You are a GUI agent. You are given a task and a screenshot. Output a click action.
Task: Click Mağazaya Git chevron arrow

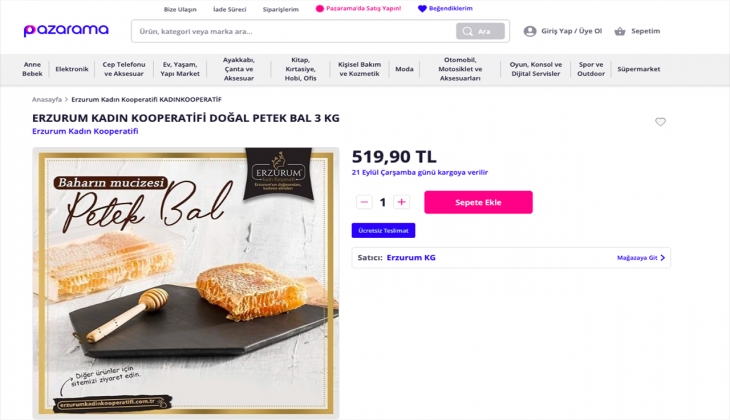coord(662,258)
